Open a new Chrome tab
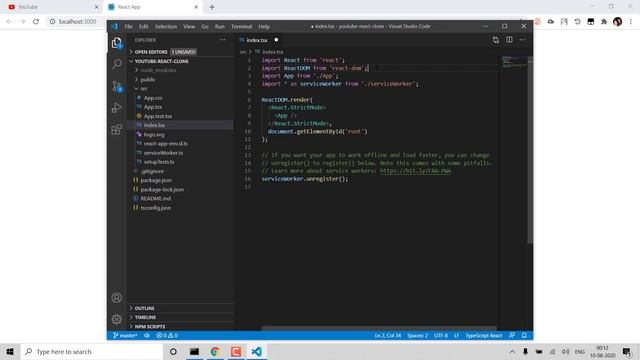Screen dimensions: 640x360 coord(212,7)
